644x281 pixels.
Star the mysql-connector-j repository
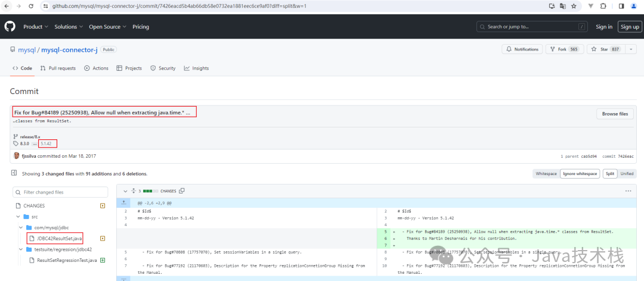coord(606,49)
